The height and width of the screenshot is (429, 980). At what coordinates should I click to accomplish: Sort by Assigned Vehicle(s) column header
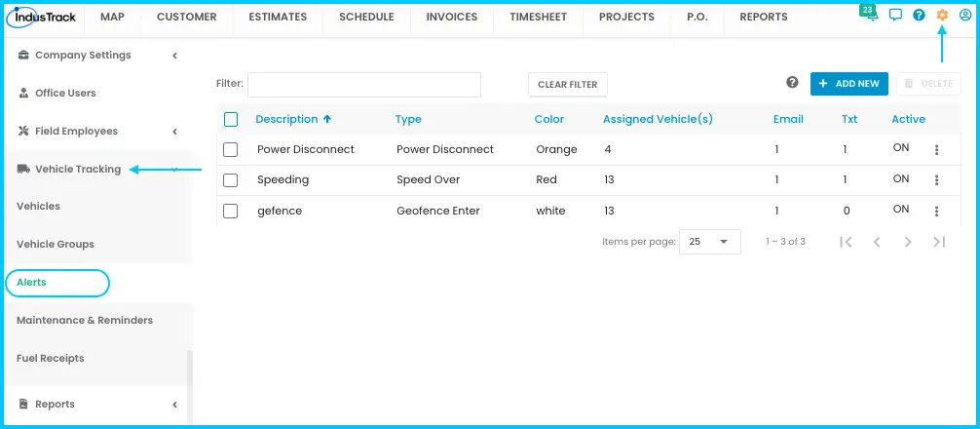click(658, 120)
